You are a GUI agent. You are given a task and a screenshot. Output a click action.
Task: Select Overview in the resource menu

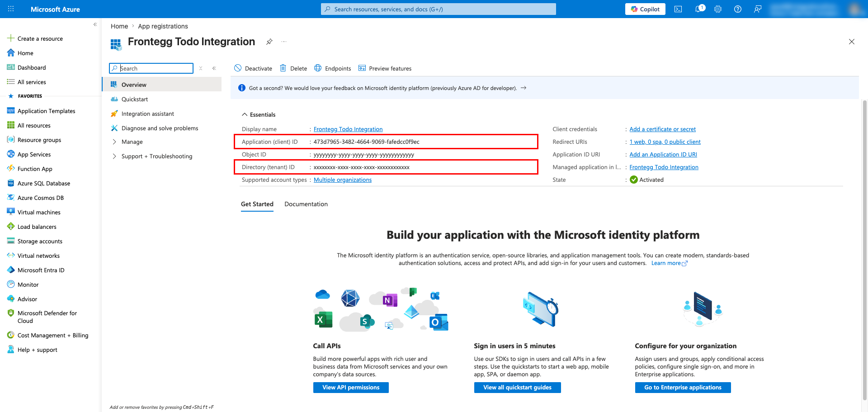[x=162, y=85]
